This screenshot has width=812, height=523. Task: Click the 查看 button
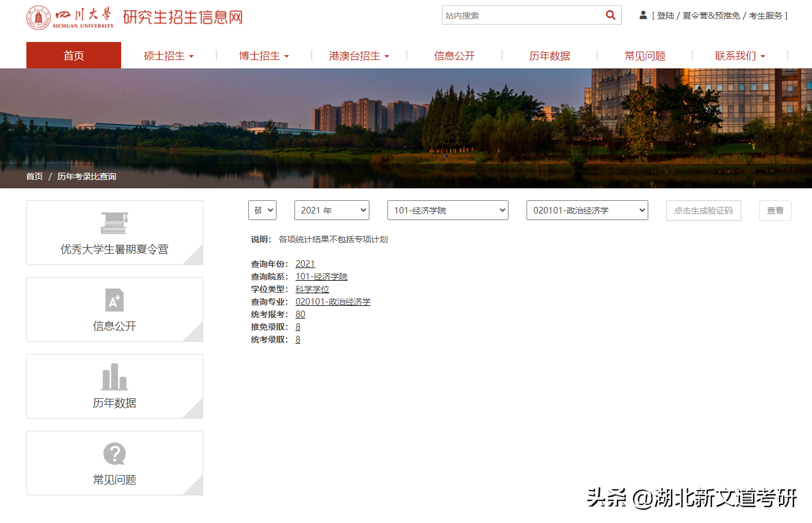pos(775,210)
